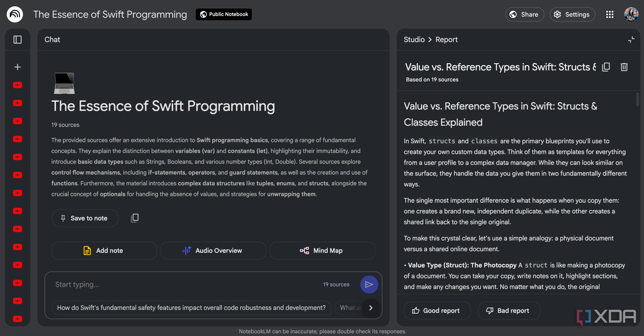Delete the report with trash icon

click(624, 67)
